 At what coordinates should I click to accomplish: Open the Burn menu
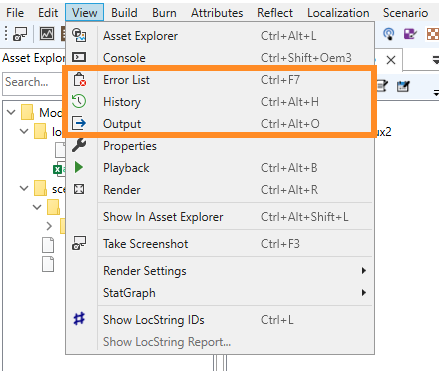pyautogui.click(x=164, y=13)
